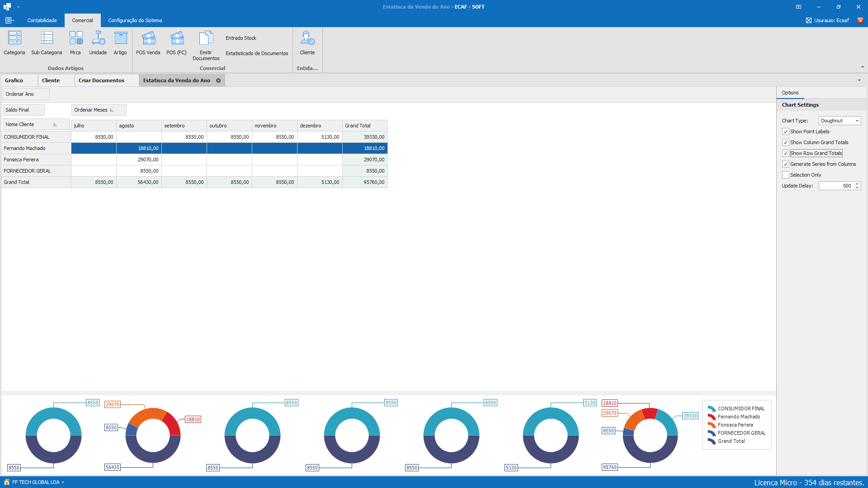The height and width of the screenshot is (488, 868).
Task: Collapse the ribbon with arrow
Action: tap(863, 67)
